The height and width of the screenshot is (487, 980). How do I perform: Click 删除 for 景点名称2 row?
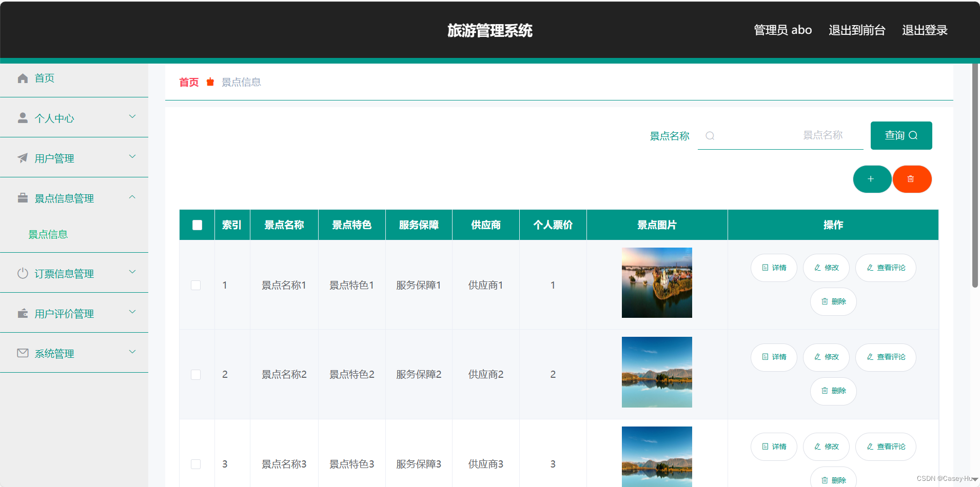pyautogui.click(x=833, y=391)
